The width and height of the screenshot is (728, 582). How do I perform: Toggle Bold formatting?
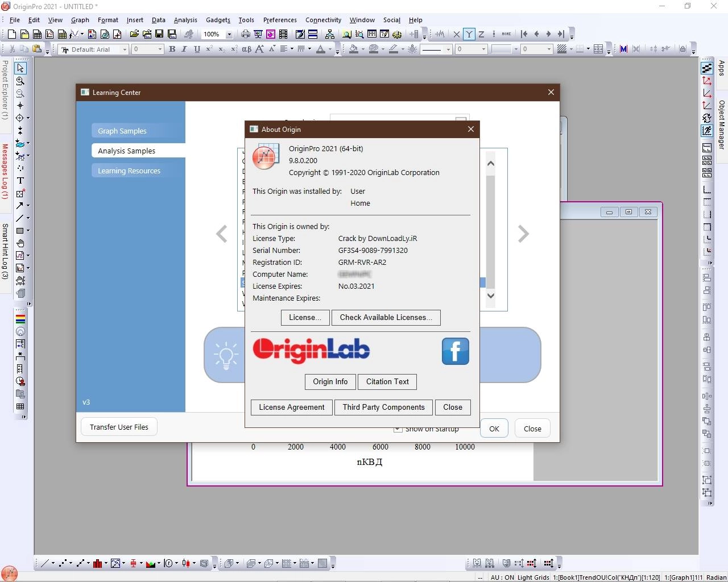tap(172, 49)
